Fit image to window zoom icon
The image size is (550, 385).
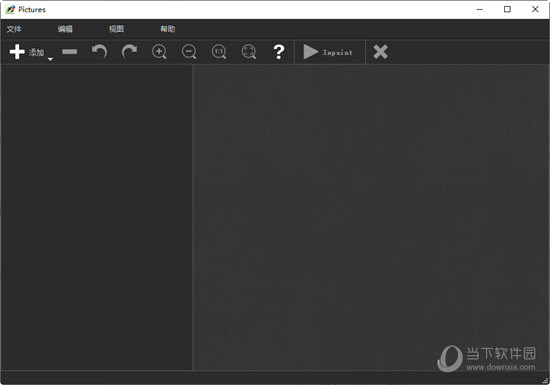point(249,52)
